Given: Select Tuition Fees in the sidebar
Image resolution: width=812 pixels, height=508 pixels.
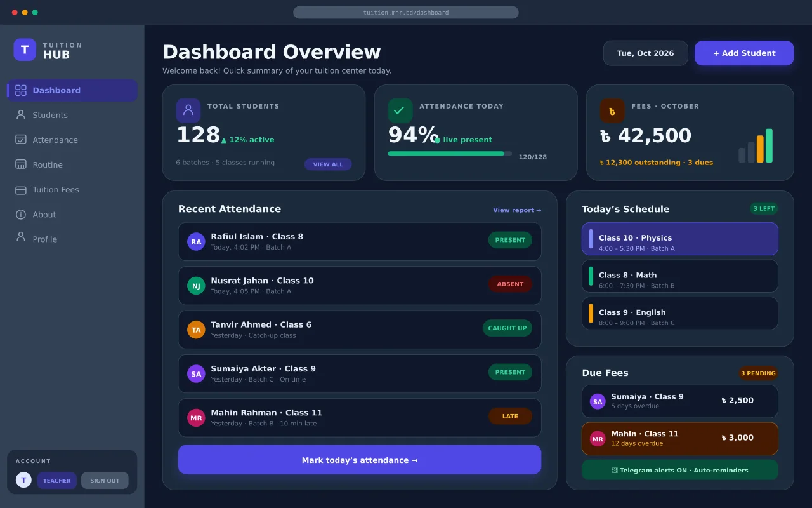Looking at the screenshot, I should [72, 190].
